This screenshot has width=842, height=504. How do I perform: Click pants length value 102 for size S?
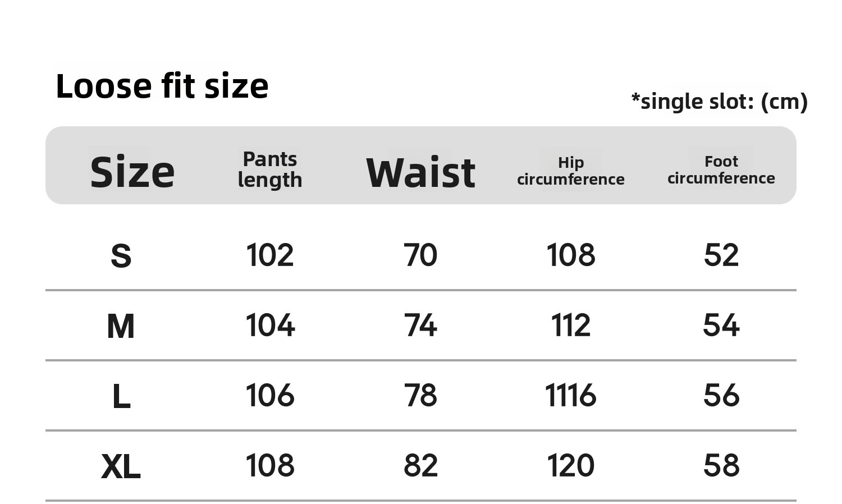coord(270,255)
